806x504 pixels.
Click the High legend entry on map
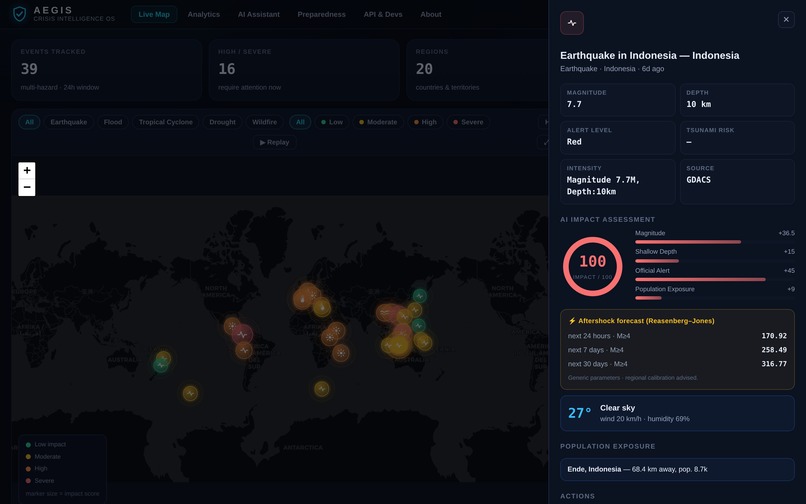pyautogui.click(x=36, y=469)
